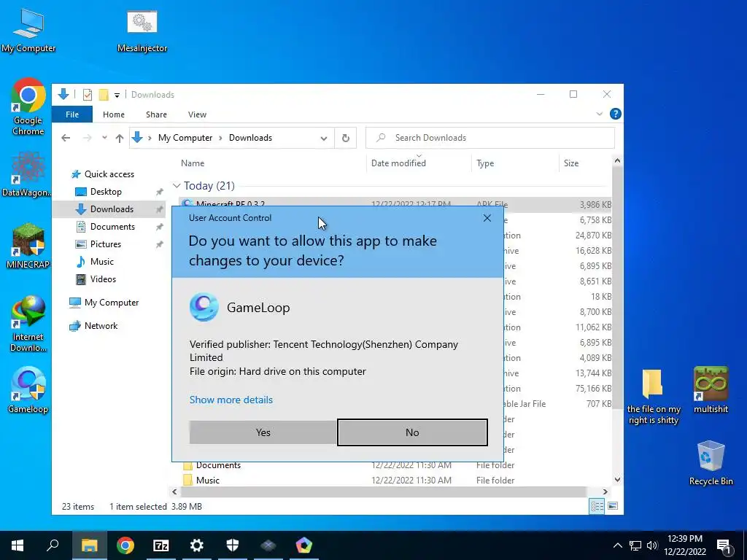Open the Home ribbon tab
The image size is (747, 560).
coord(114,114)
